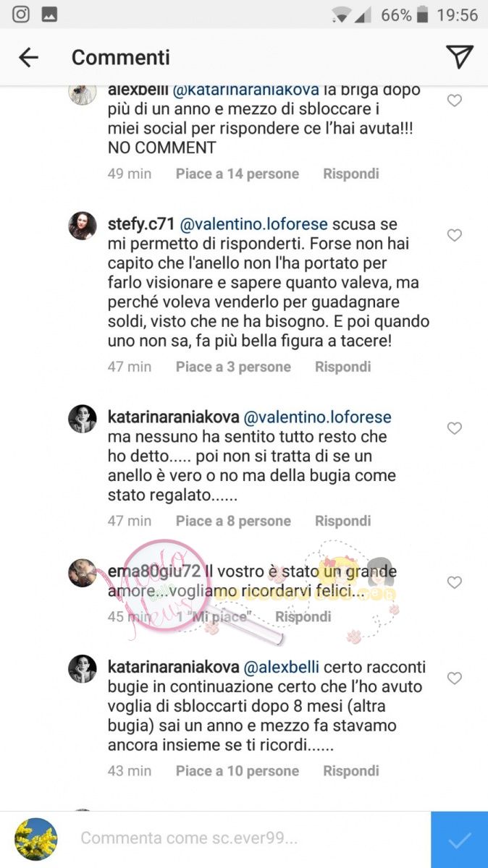
Task: Like stefy.c71's comment with the heart
Action: pos(455,235)
